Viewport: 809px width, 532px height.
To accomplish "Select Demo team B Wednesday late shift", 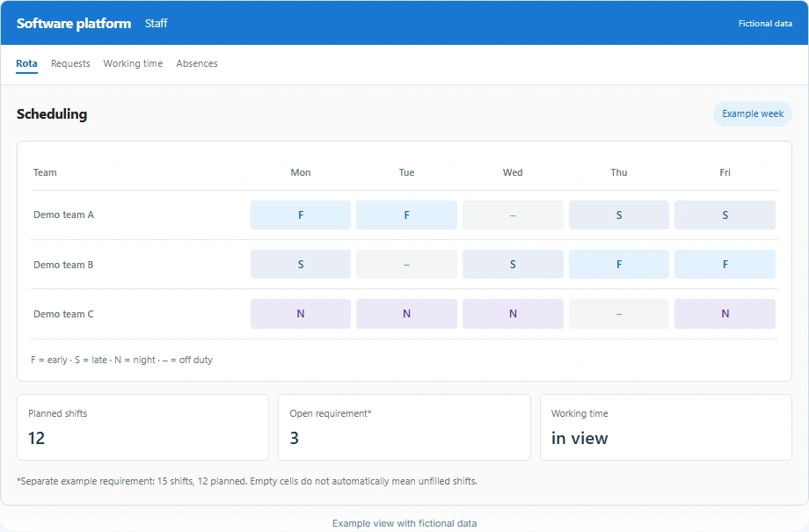I will pos(513,264).
